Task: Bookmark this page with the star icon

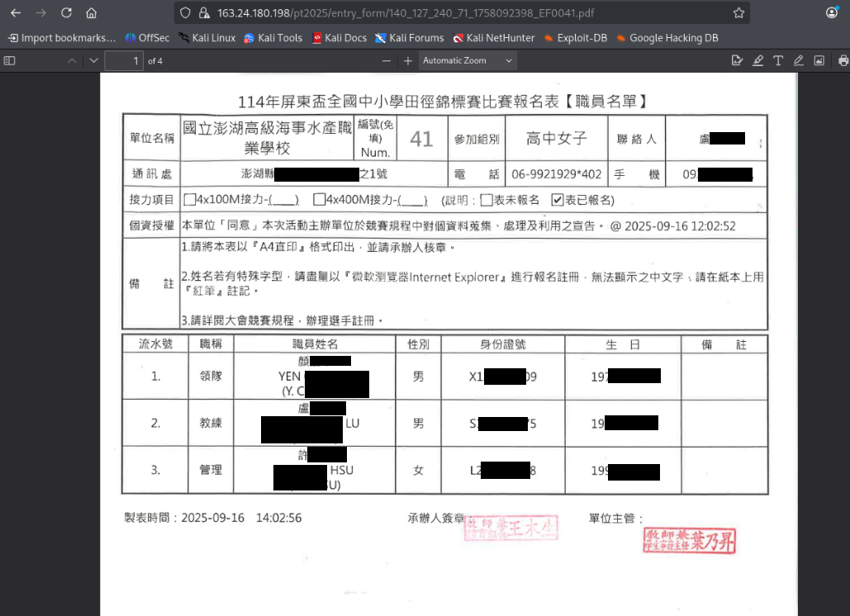Action: click(738, 13)
